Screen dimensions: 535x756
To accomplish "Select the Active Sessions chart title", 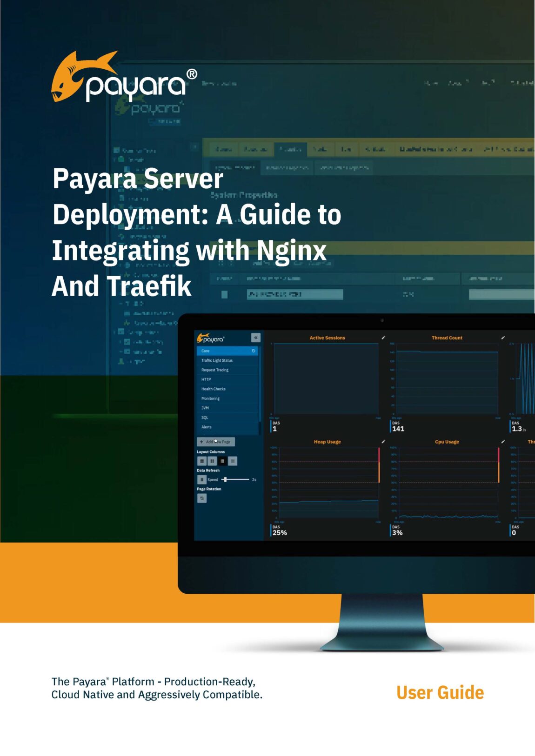I will pos(328,338).
